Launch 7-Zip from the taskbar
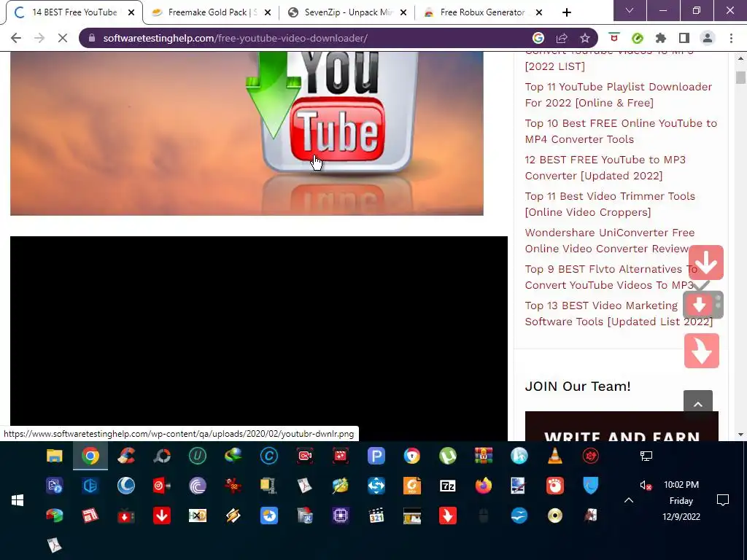 447,486
